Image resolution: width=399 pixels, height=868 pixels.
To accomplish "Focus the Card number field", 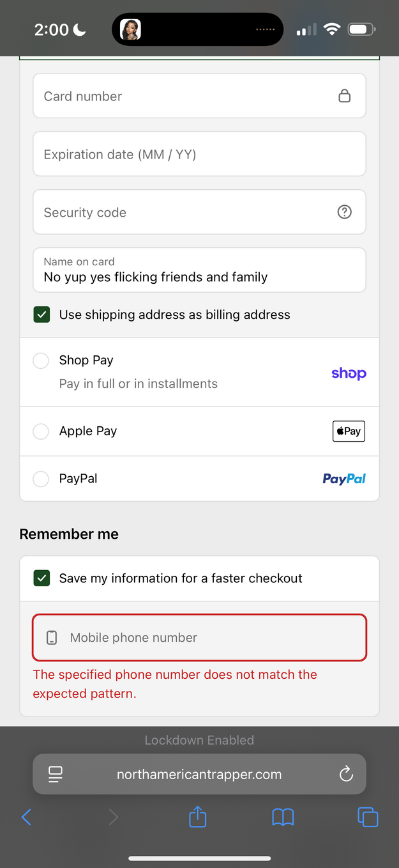I will [x=185, y=97].
